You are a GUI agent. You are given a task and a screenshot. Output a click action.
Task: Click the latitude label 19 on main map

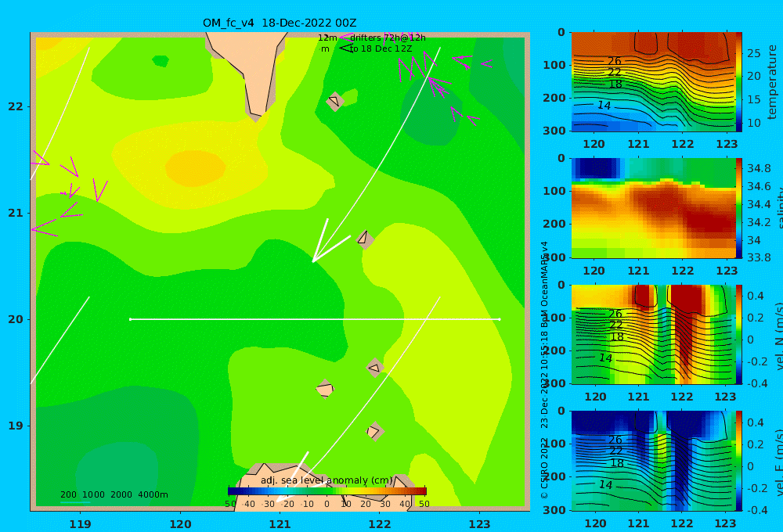tap(16, 426)
